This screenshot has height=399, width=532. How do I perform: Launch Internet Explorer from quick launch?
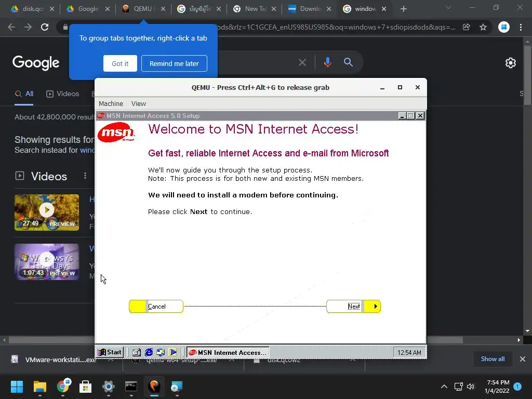coord(149,352)
